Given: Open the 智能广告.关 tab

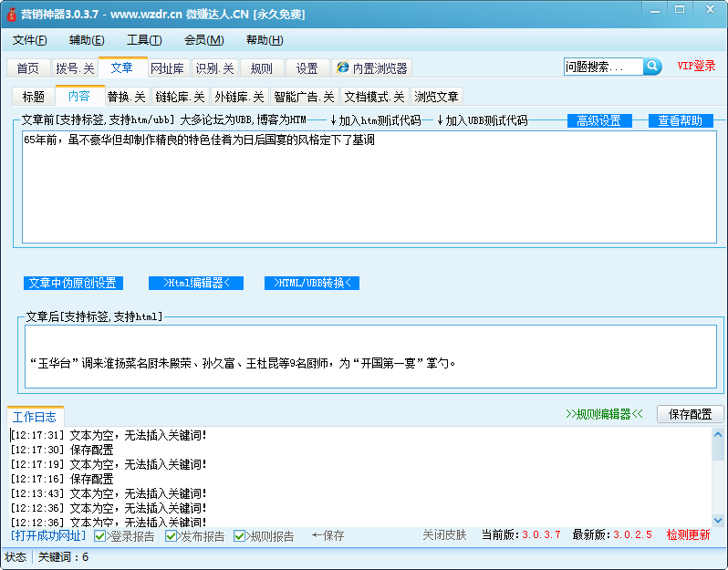Looking at the screenshot, I should click(305, 97).
